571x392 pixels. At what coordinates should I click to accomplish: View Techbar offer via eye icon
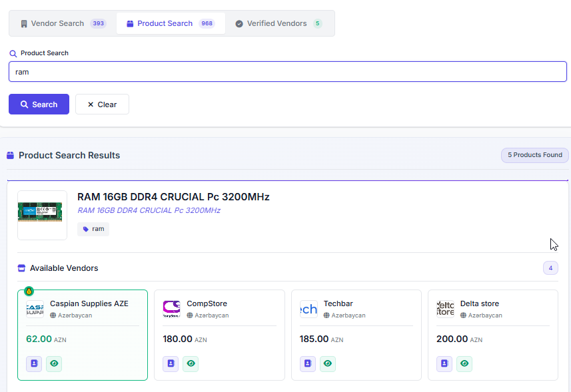(328, 363)
